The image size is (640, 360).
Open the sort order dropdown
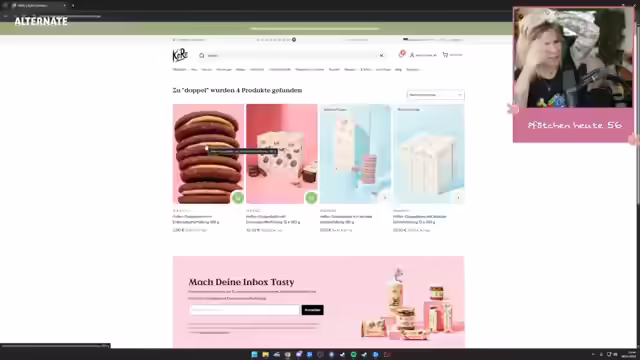pos(436,95)
